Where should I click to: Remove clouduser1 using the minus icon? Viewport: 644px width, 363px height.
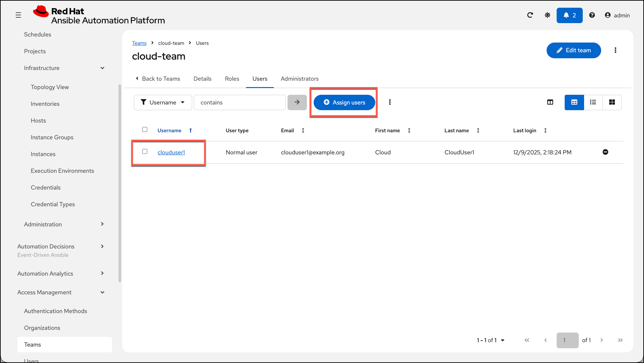(x=605, y=152)
